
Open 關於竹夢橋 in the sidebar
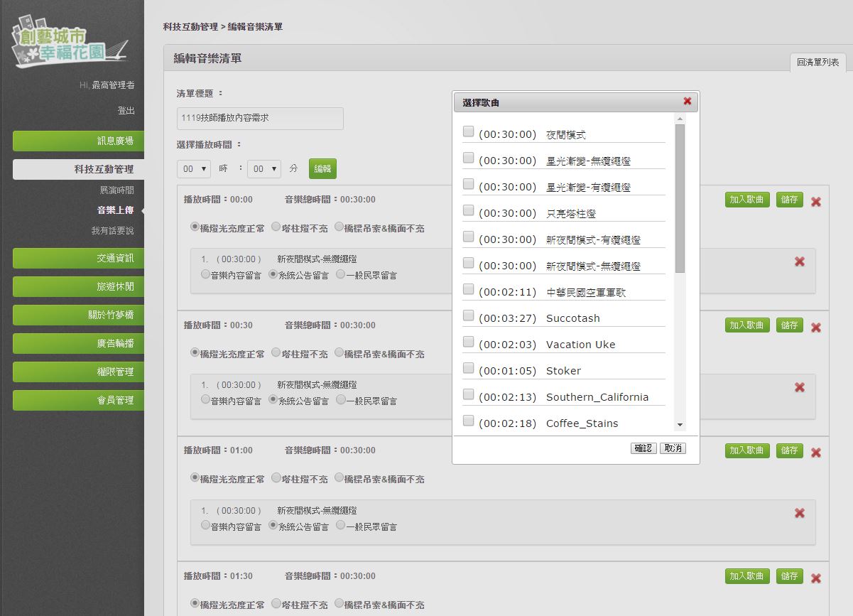point(78,315)
